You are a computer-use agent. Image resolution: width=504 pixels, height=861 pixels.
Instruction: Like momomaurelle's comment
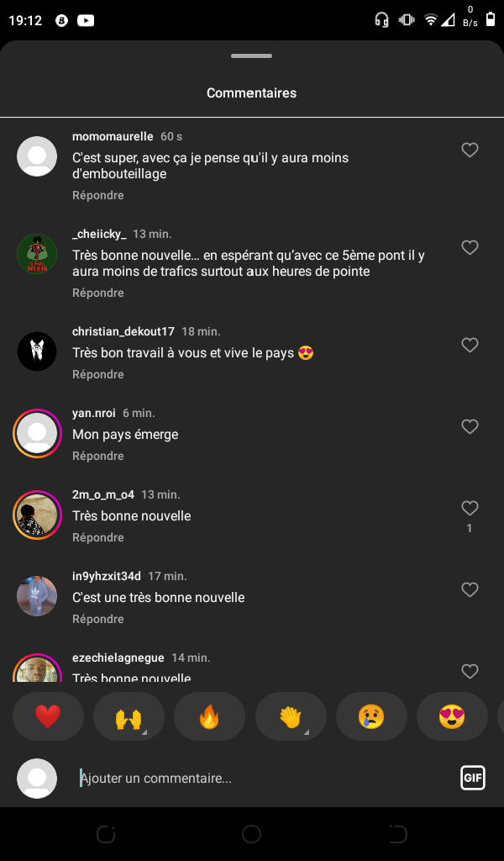click(470, 151)
